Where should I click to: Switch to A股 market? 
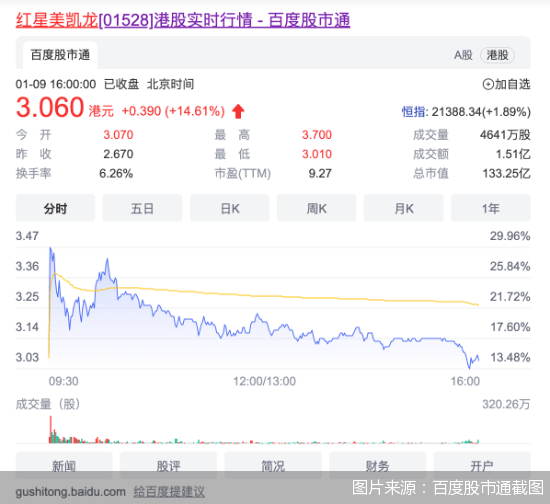pyautogui.click(x=463, y=55)
